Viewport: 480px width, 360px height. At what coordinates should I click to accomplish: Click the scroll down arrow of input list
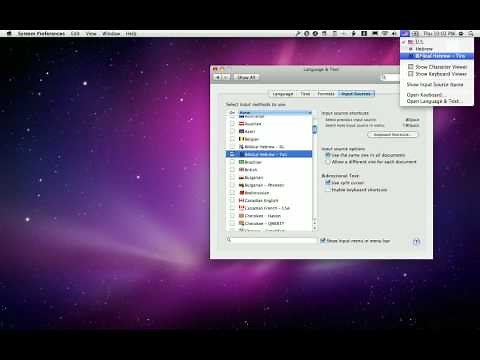click(x=314, y=228)
